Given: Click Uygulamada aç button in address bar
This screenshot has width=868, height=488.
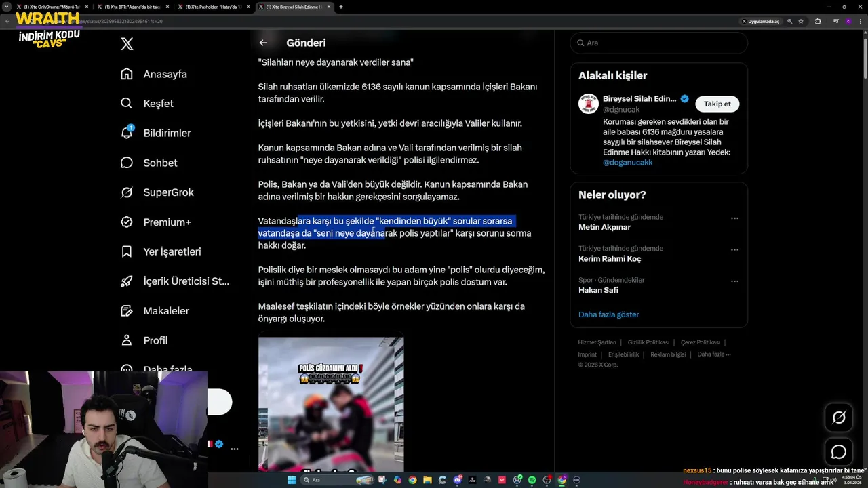Looking at the screenshot, I should pos(761,22).
